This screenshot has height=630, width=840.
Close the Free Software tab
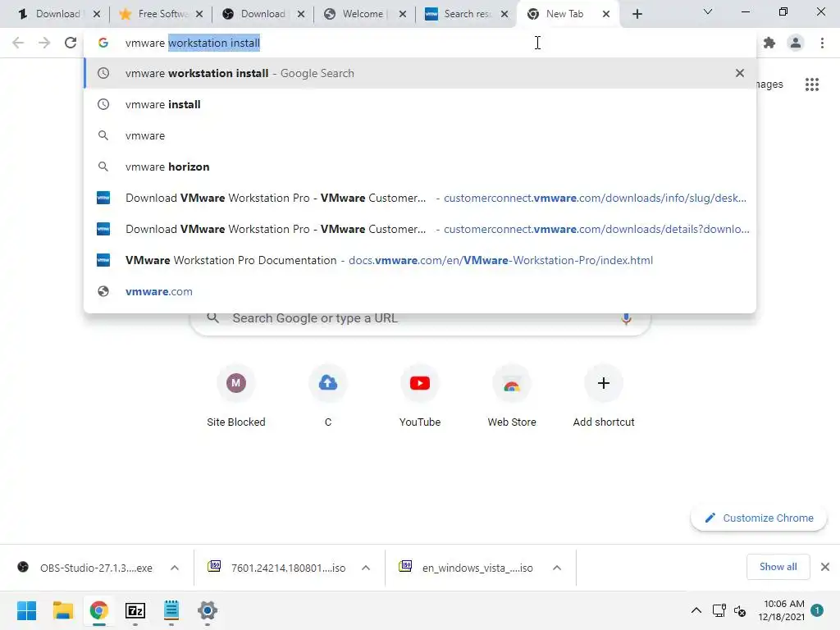click(199, 14)
